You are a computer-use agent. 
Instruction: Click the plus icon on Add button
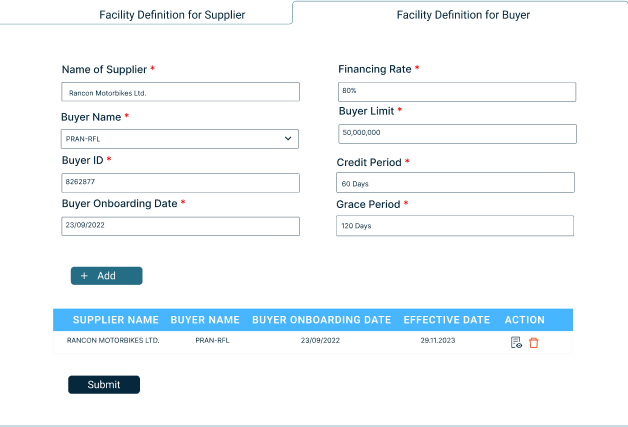point(84,276)
